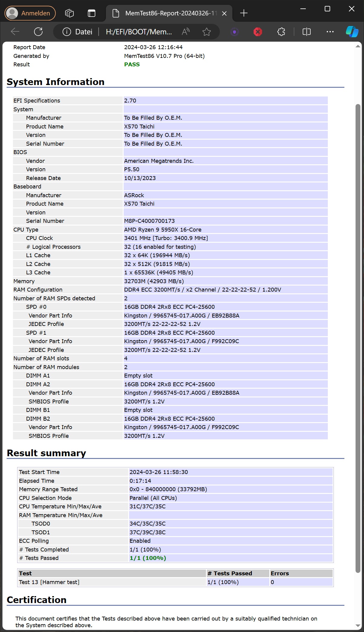The height and width of the screenshot is (632, 364).
Task: Click the Anmelden profile button
Action: pyautogui.click(x=30, y=13)
